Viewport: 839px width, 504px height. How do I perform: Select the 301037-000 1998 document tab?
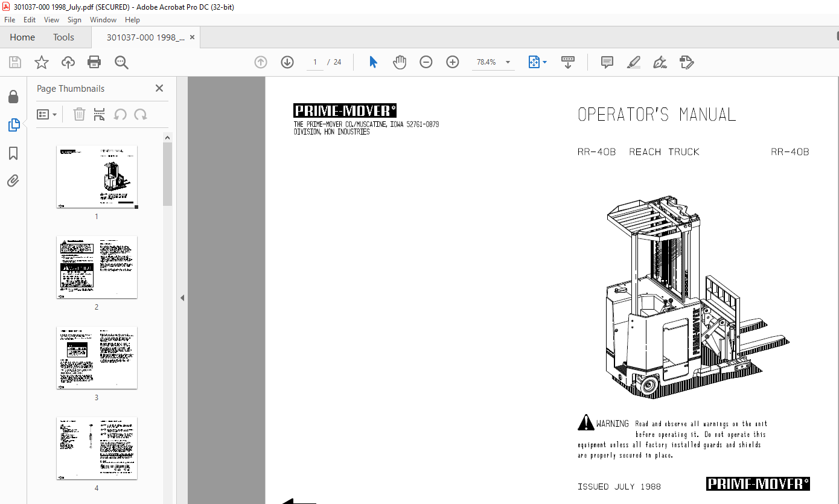(145, 37)
